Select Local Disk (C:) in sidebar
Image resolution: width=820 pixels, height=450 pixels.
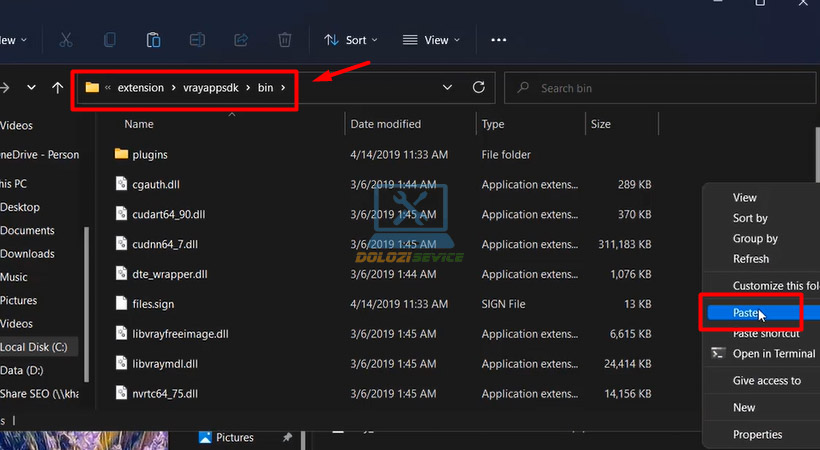(x=34, y=347)
